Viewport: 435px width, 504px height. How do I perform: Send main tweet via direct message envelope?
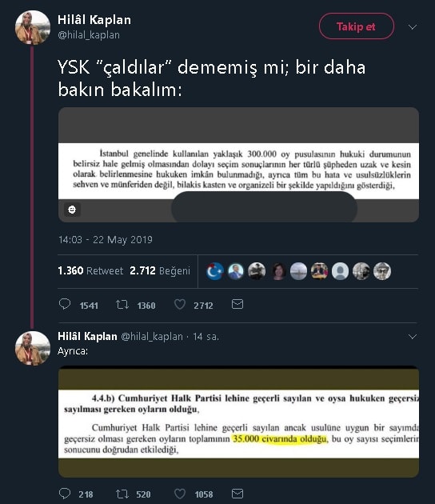click(237, 304)
